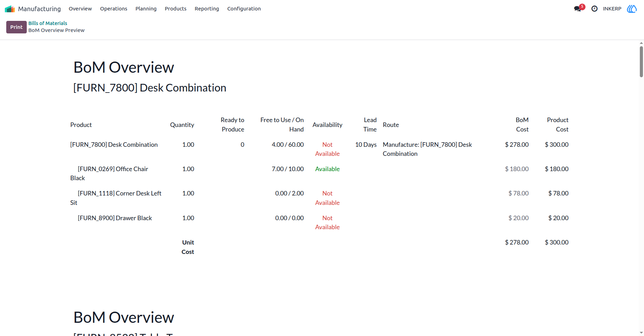Open the Overview menu
This screenshot has height=336, width=644.
point(80,9)
